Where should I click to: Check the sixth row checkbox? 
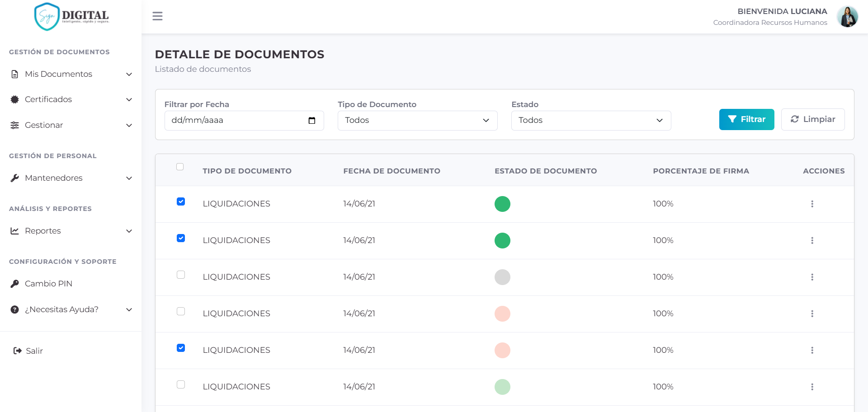(181, 384)
